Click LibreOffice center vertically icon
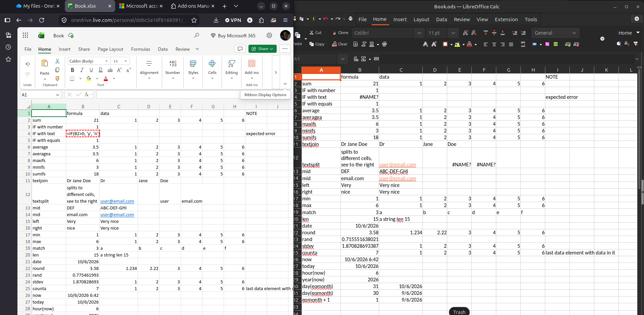The height and width of the screenshot is (315, 644). point(494,33)
